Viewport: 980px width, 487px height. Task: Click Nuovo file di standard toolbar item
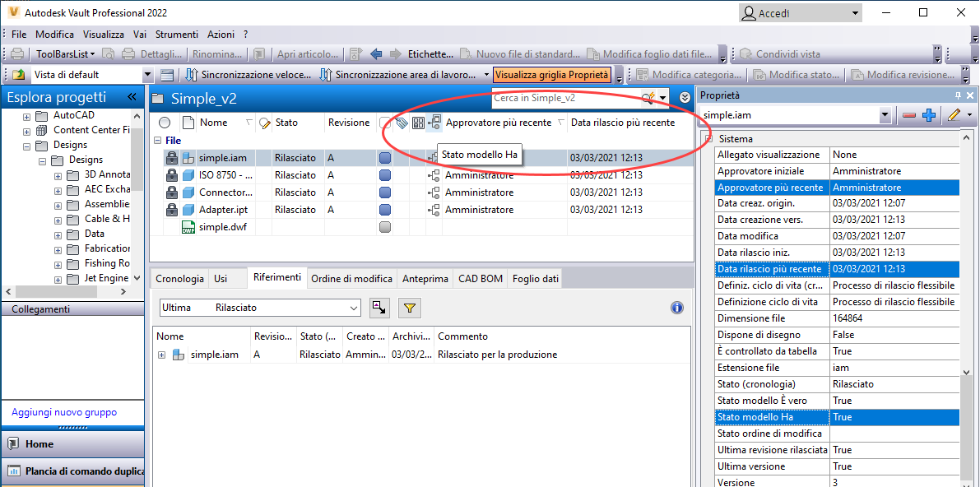[520, 53]
